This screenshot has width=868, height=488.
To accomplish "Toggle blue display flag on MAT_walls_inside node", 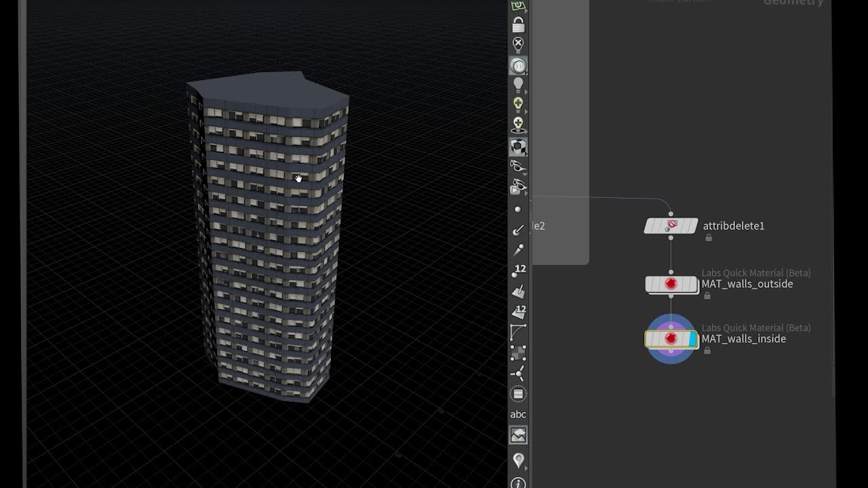I will [x=692, y=339].
